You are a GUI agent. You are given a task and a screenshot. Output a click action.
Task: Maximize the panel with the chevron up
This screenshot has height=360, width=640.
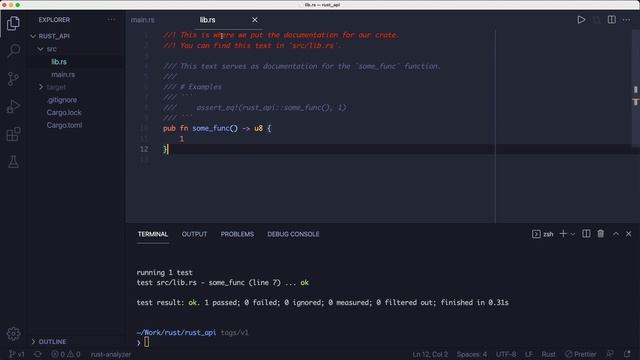(x=616, y=234)
